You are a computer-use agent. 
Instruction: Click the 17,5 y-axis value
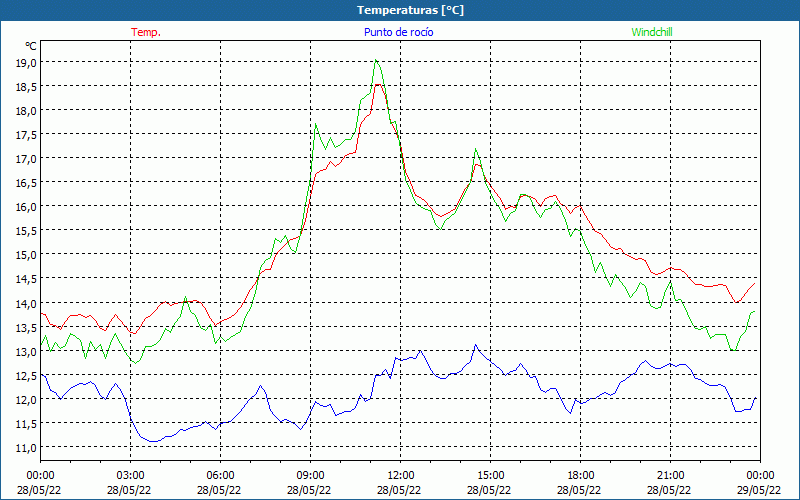click(x=26, y=134)
